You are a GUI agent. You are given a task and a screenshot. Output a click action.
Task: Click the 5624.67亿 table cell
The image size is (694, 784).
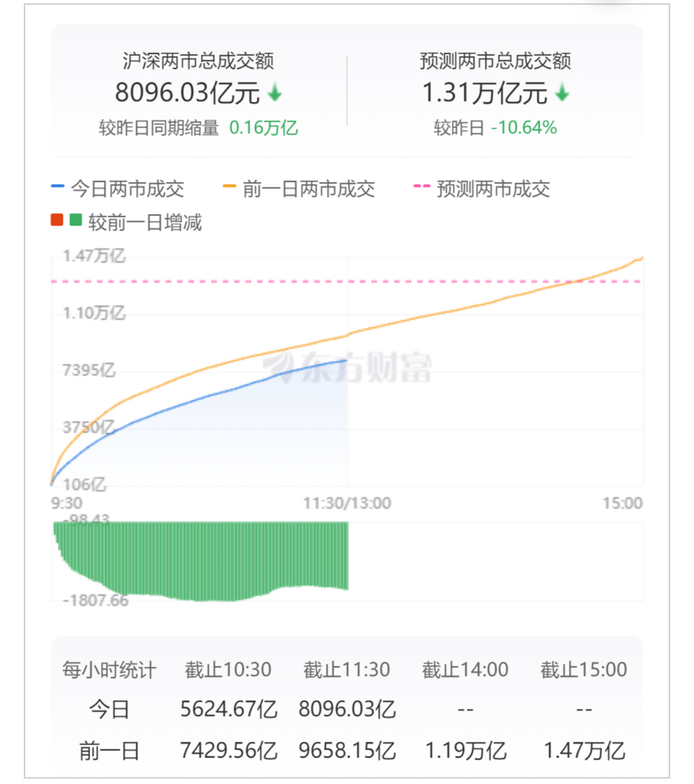[229, 710]
